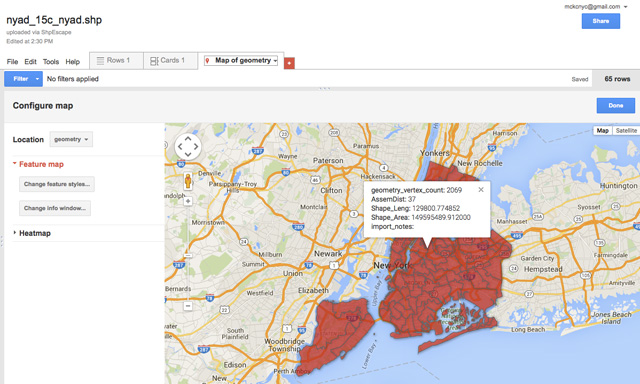
Task: Click the Done button
Action: (x=616, y=105)
